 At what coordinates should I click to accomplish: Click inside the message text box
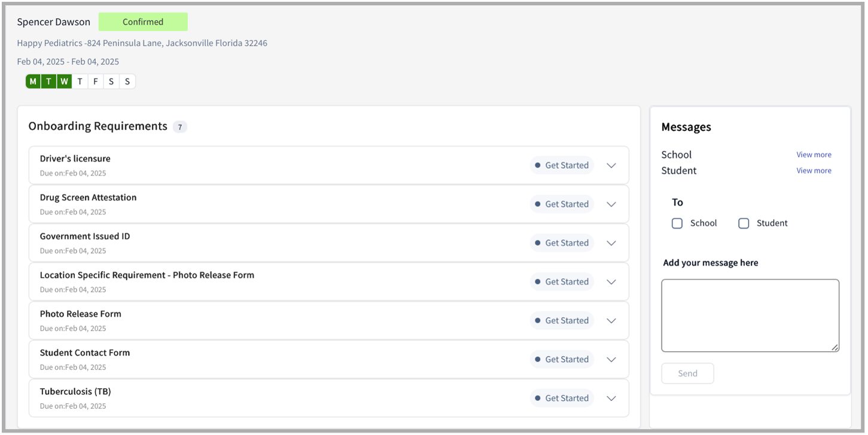750,314
